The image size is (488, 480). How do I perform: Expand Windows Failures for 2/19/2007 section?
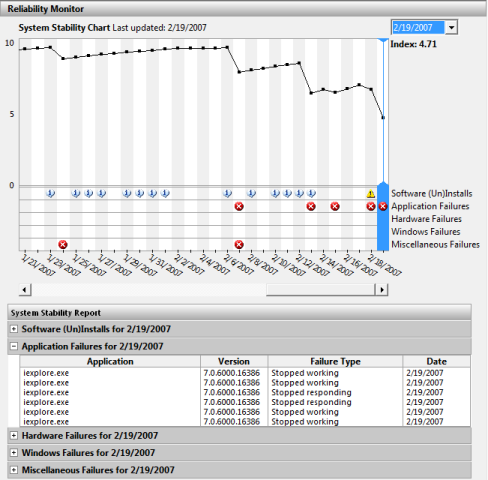tap(14, 453)
